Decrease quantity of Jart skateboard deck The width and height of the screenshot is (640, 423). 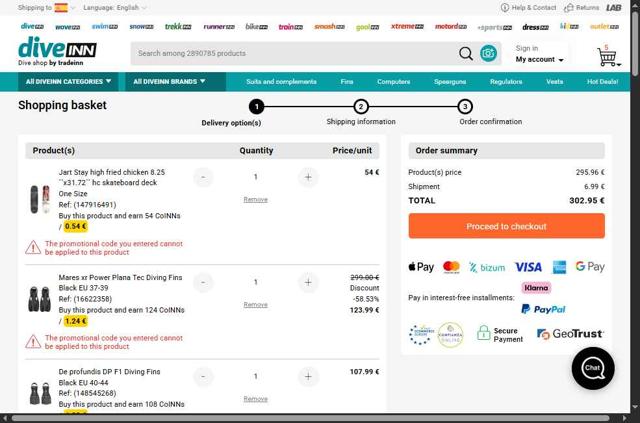pyautogui.click(x=203, y=177)
